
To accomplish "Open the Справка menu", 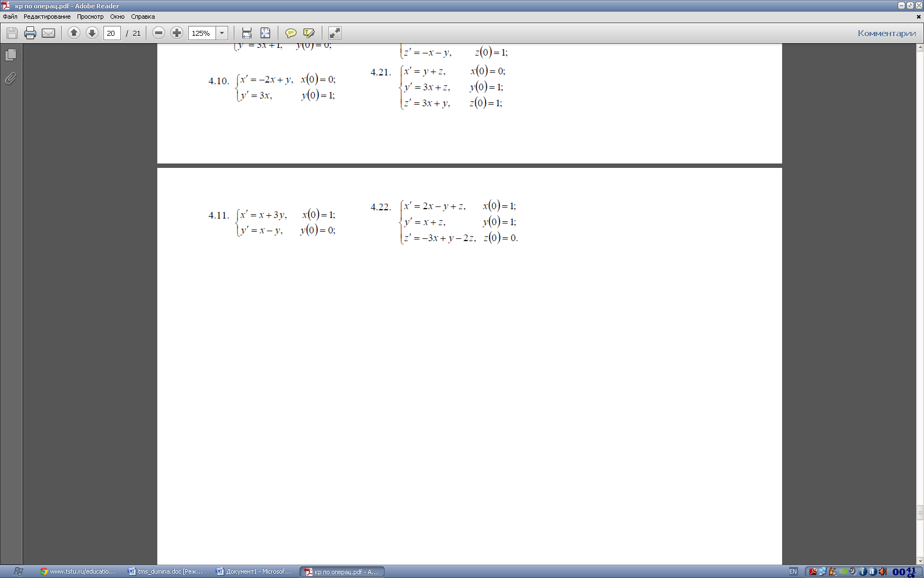I will pos(143,17).
